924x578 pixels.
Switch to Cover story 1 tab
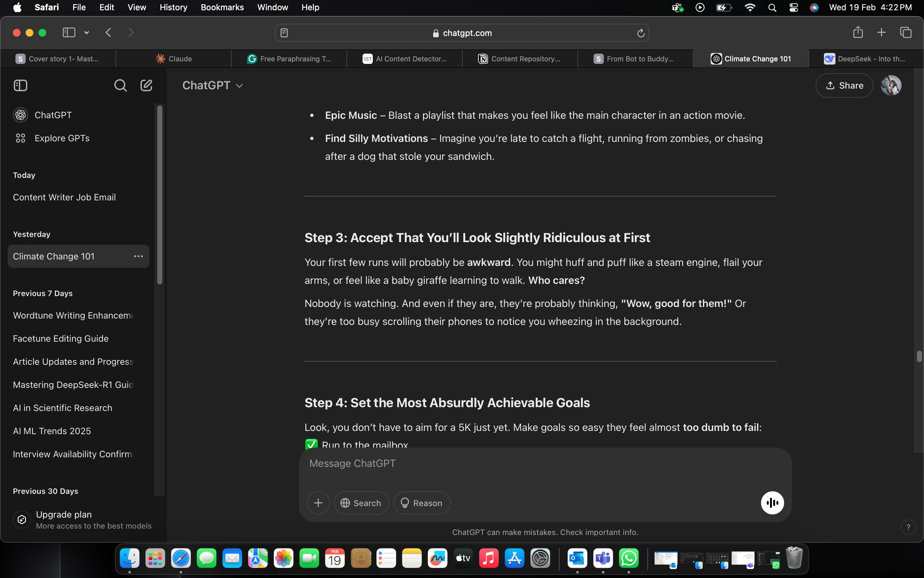(57, 59)
